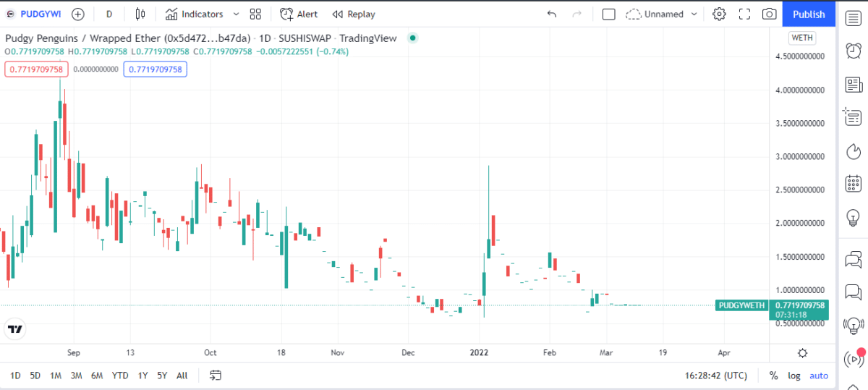Open the private chats speech bubble icon
Image resolution: width=868 pixels, height=390 pixels.
point(854,292)
